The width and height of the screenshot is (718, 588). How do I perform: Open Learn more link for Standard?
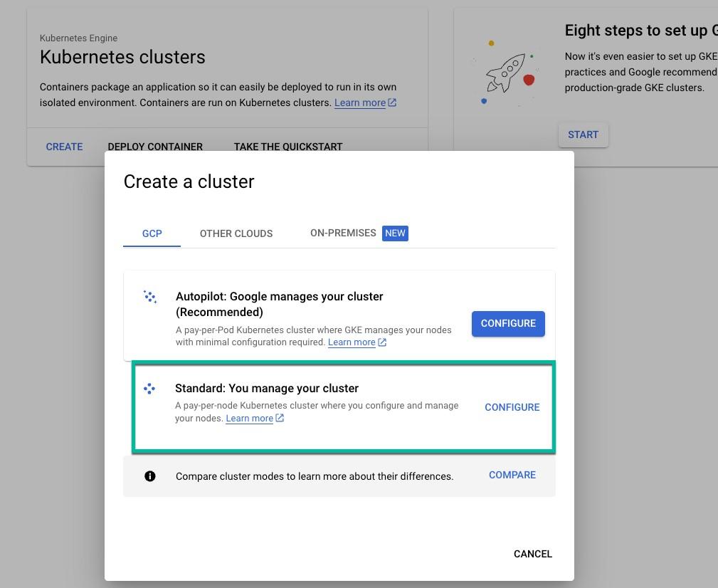tap(250, 418)
